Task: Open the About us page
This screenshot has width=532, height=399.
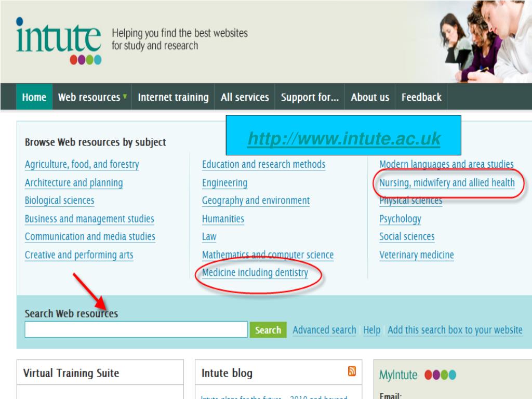Action: pos(370,97)
